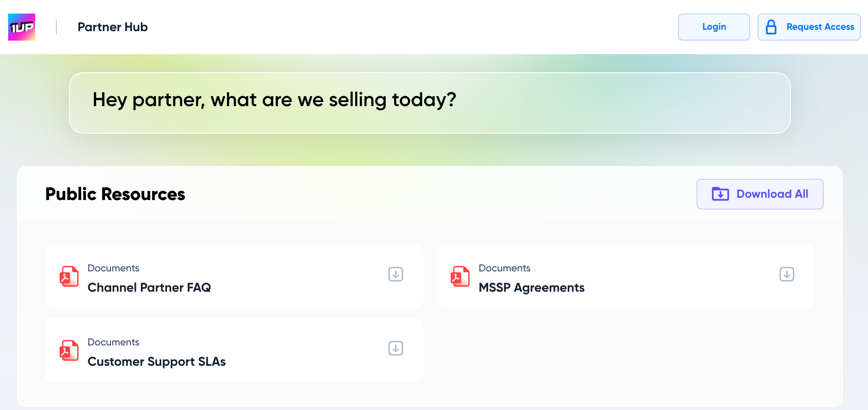This screenshot has width=868, height=410.
Task: Click the Documents label above Customer Support SLAs
Action: [x=113, y=342]
